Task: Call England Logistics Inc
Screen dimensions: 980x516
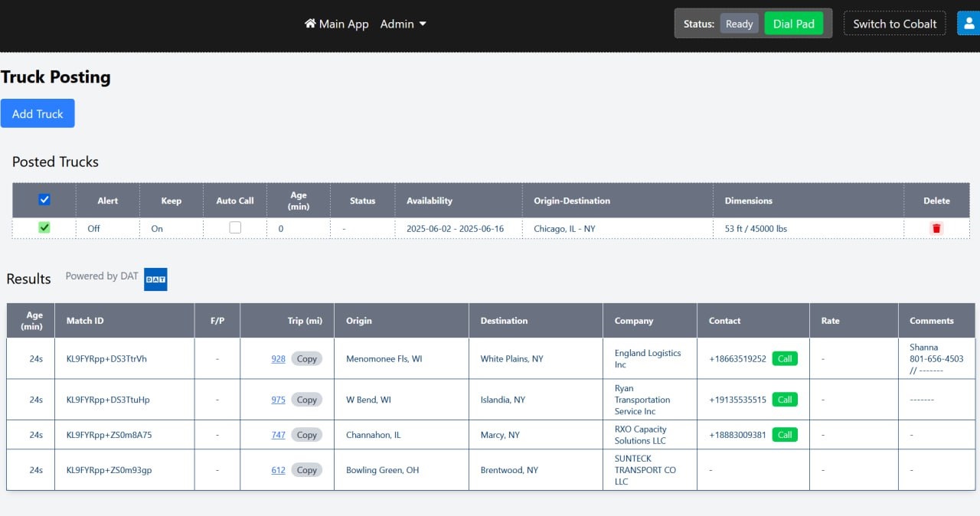Action: 784,358
